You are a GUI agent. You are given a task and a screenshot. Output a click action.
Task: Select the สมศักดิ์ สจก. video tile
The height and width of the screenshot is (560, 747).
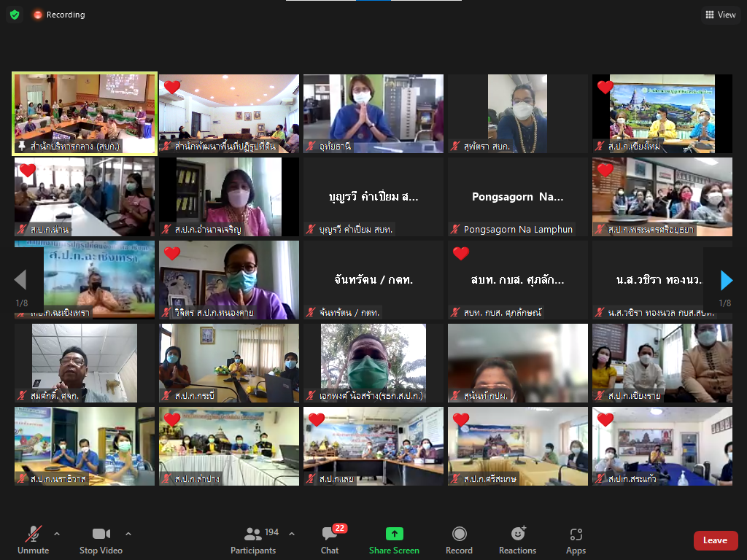click(85, 363)
